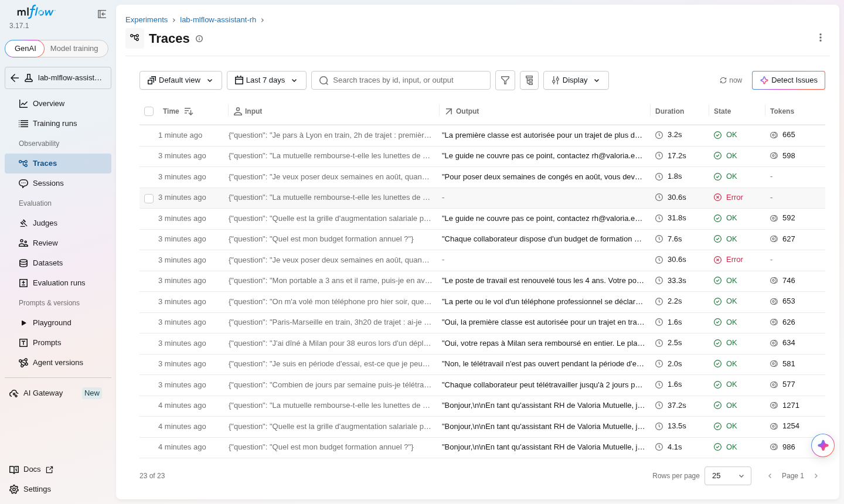Follow the lab-mlflow-assistant-rh breadcrumb link
844x504 pixels.
click(218, 20)
